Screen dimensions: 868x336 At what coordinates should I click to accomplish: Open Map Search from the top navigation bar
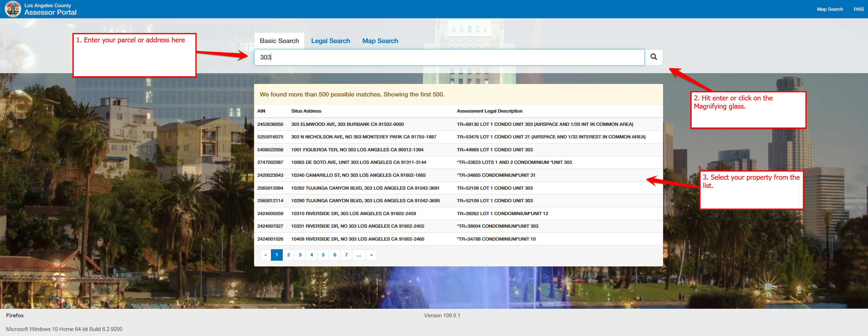[x=830, y=9]
